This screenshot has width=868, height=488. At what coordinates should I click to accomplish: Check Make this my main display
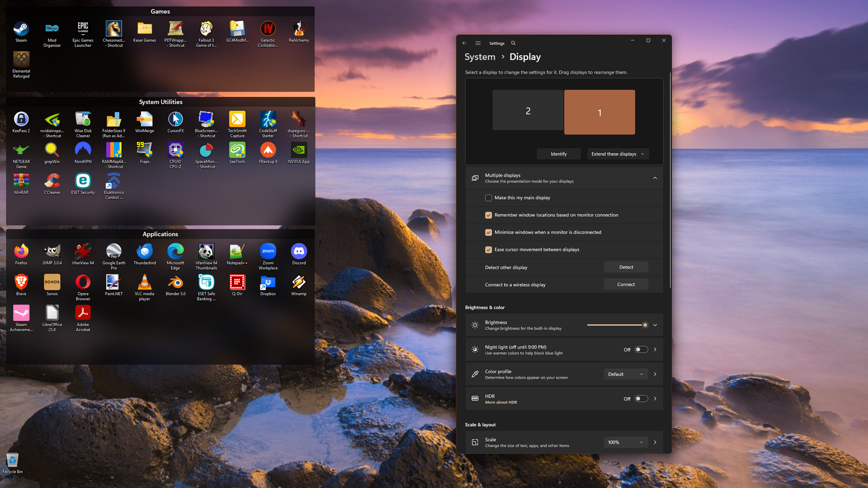(488, 198)
